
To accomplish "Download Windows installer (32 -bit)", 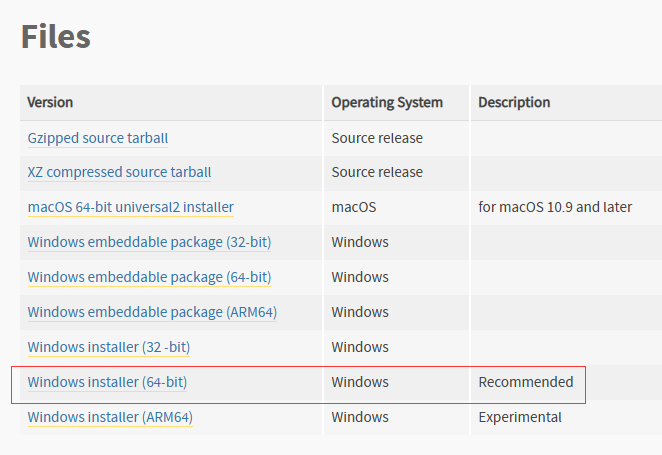I will (109, 347).
